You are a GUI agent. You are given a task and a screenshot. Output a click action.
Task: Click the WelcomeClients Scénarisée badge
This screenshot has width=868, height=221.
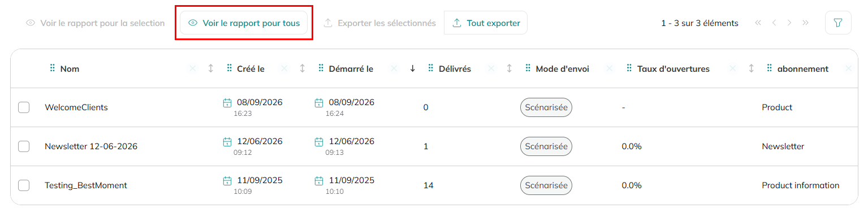tap(546, 107)
